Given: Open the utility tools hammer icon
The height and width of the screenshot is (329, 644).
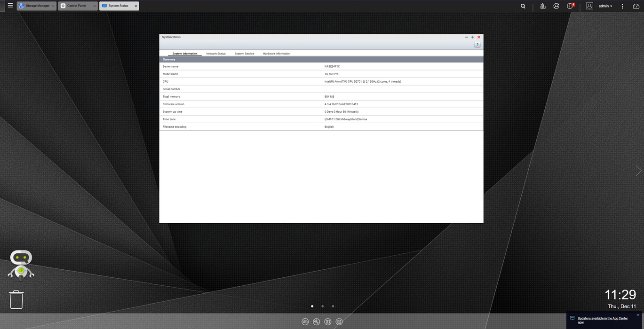Looking at the screenshot, I should coord(317,322).
